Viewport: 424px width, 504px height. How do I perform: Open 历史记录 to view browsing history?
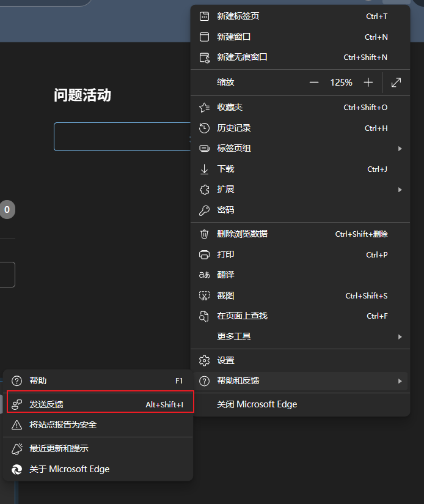point(232,128)
